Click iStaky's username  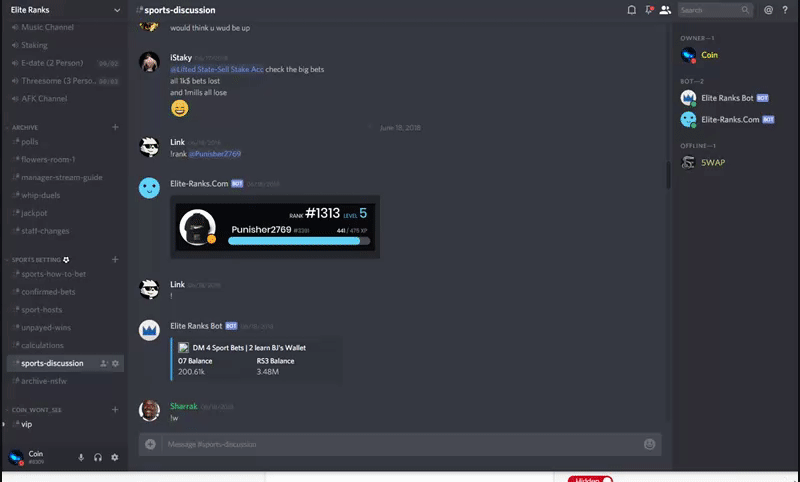coord(181,58)
